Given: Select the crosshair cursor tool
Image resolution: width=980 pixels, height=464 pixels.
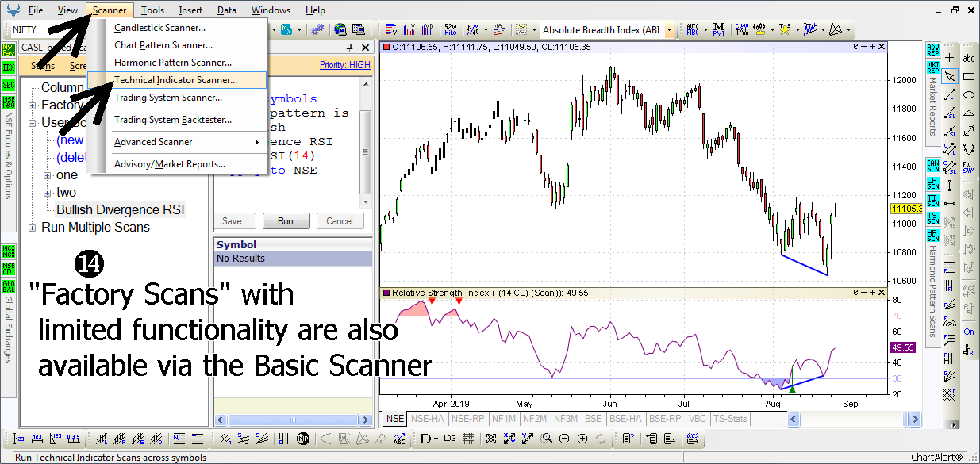Looking at the screenshot, I should 949,58.
